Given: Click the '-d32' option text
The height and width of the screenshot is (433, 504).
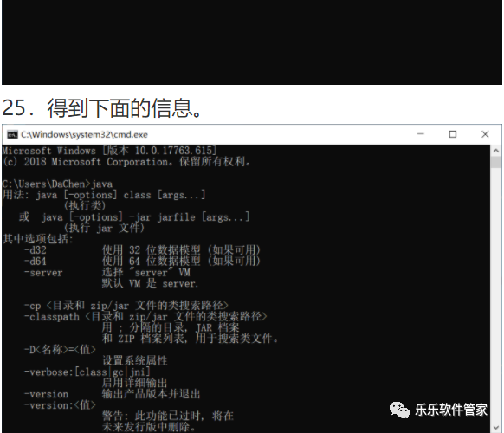Looking at the screenshot, I should (36, 250).
